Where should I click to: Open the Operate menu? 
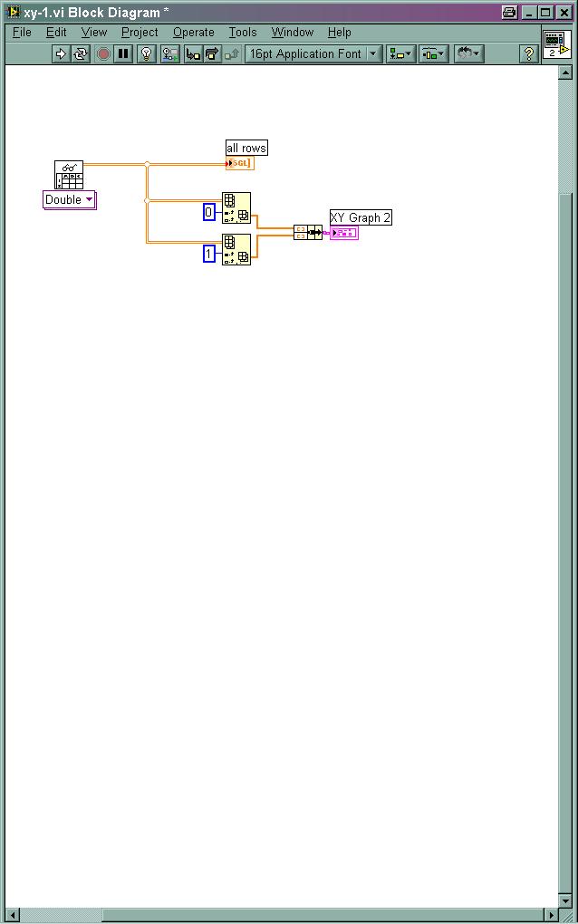[x=193, y=33]
